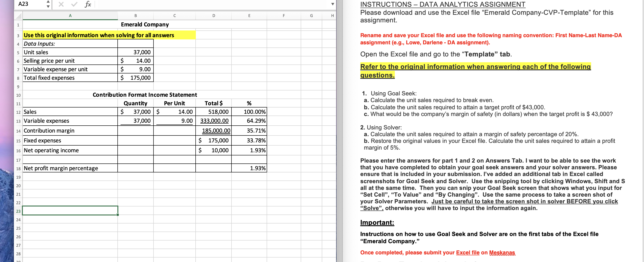Select column D header
The width and height of the screenshot is (644, 262).
click(x=214, y=16)
